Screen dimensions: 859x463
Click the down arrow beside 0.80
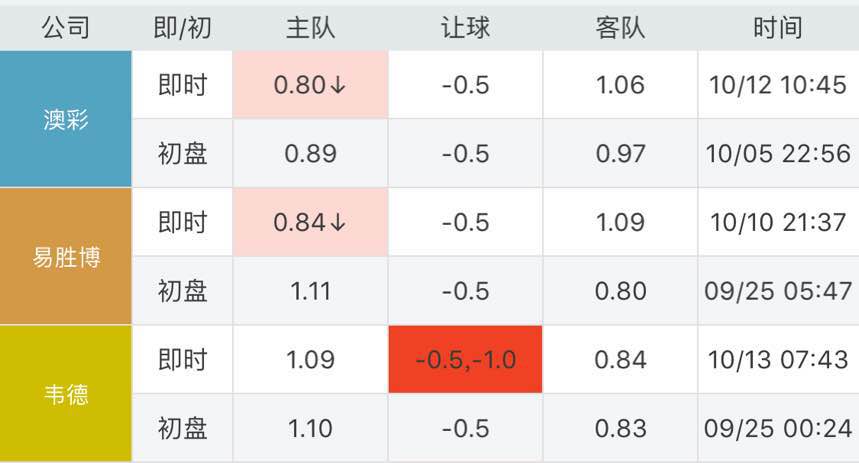(x=338, y=85)
